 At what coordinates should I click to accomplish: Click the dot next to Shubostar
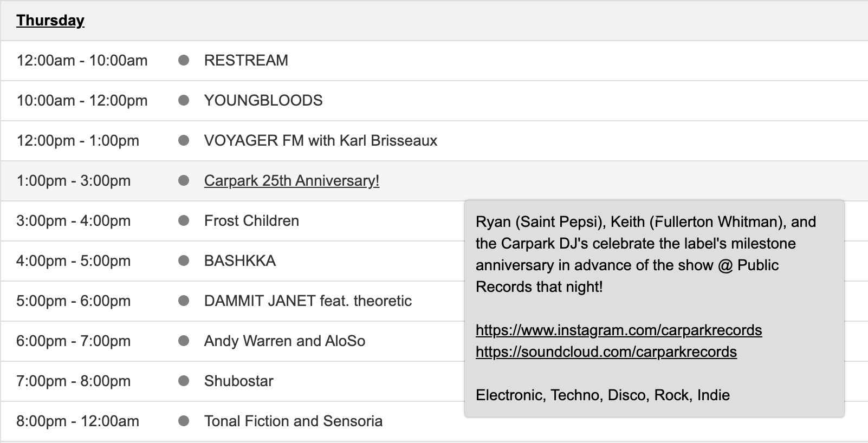(x=184, y=381)
